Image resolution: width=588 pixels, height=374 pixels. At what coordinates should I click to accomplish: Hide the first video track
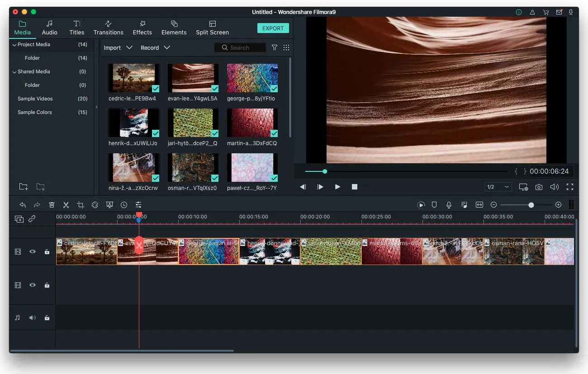pos(32,251)
